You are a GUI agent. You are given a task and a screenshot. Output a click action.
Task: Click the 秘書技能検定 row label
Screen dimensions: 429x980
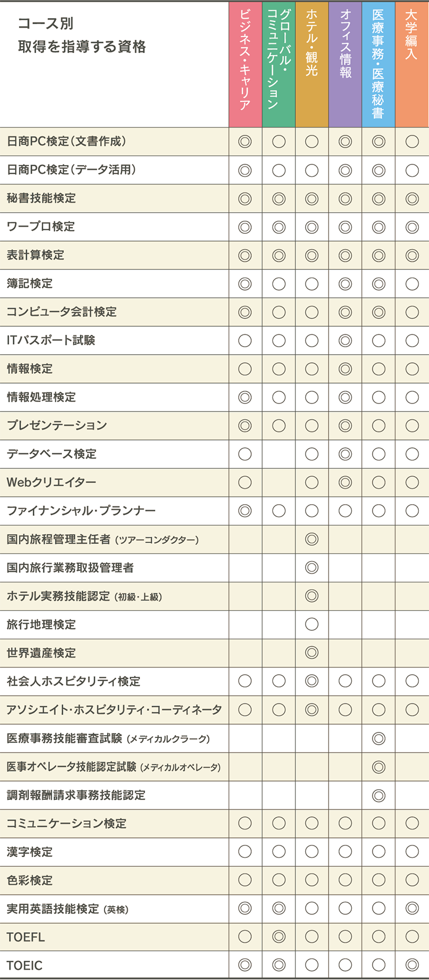click(41, 198)
